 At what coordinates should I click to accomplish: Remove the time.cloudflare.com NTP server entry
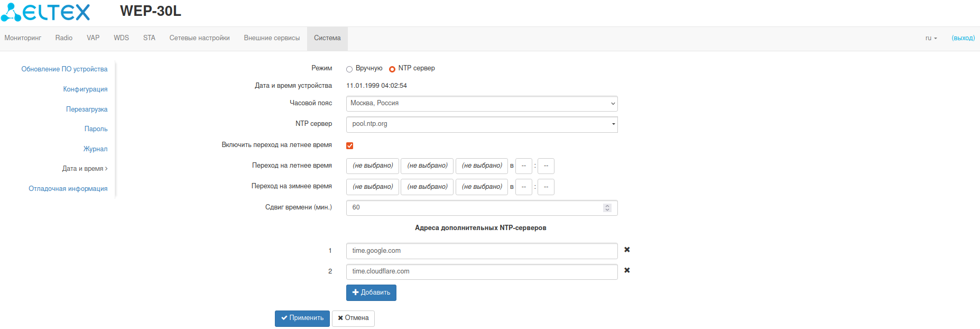[627, 270]
